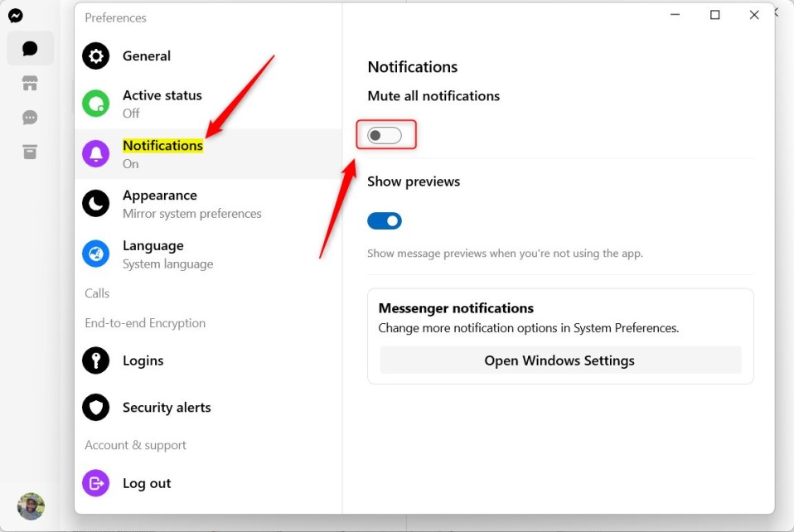Disable the Show previews toggle
The image size is (794, 532).
coord(384,220)
